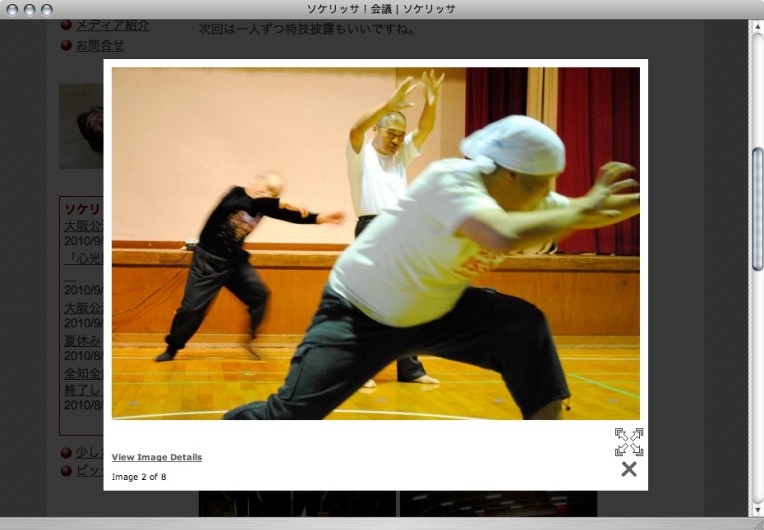Open the 全知全 news link in sidebar
The height and width of the screenshot is (530, 764).
pos(83,373)
